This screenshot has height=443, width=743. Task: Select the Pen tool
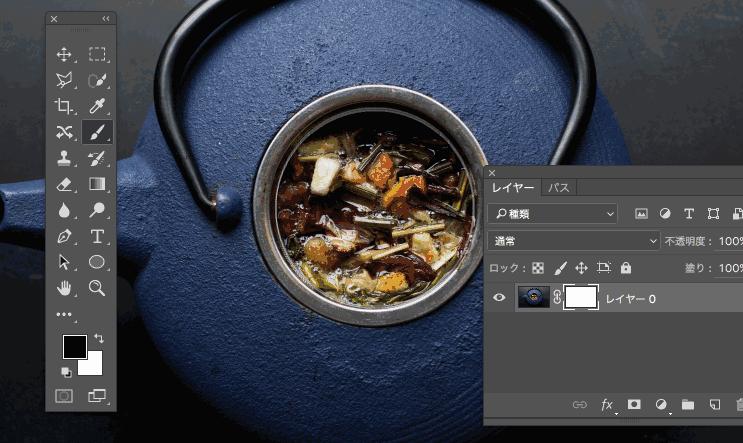64,236
